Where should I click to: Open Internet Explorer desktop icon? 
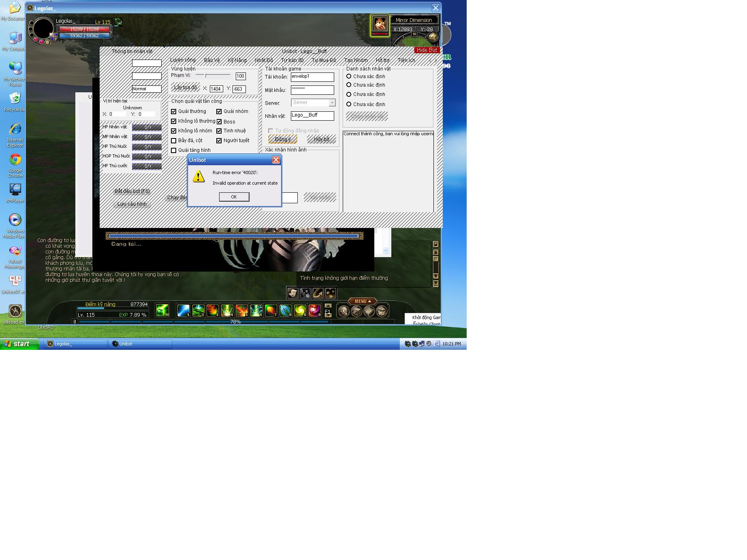coord(15,135)
